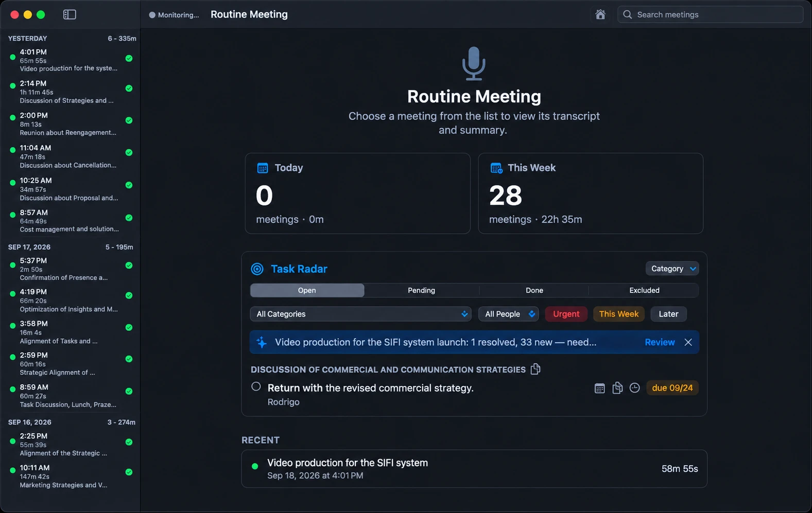Toggle the sidebar panel icon
Image resolution: width=812 pixels, height=513 pixels.
point(70,14)
